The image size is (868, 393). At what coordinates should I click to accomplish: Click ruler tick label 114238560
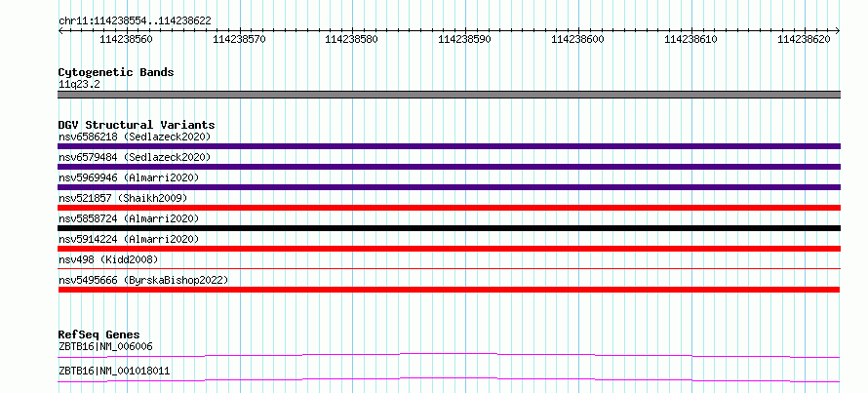click(126, 39)
